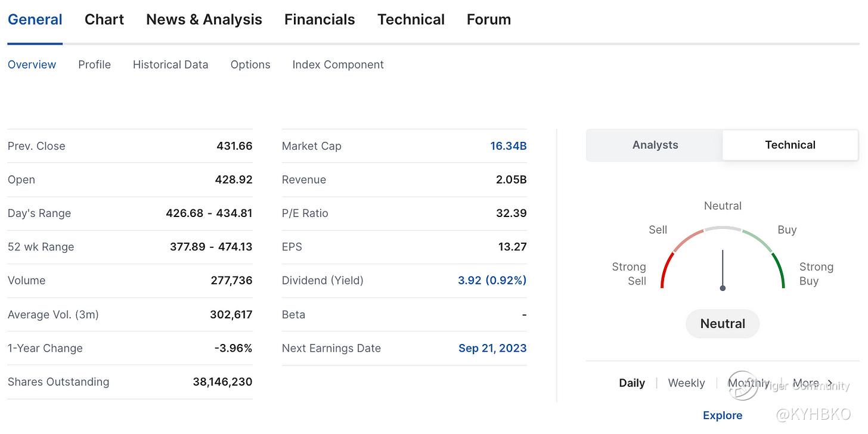
Task: Switch to News & Analysis tab
Action: point(204,20)
